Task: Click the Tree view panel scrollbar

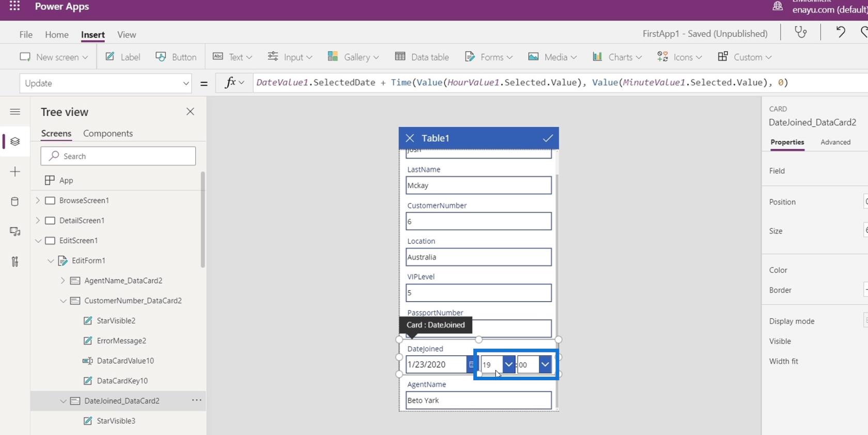Action: point(203,220)
